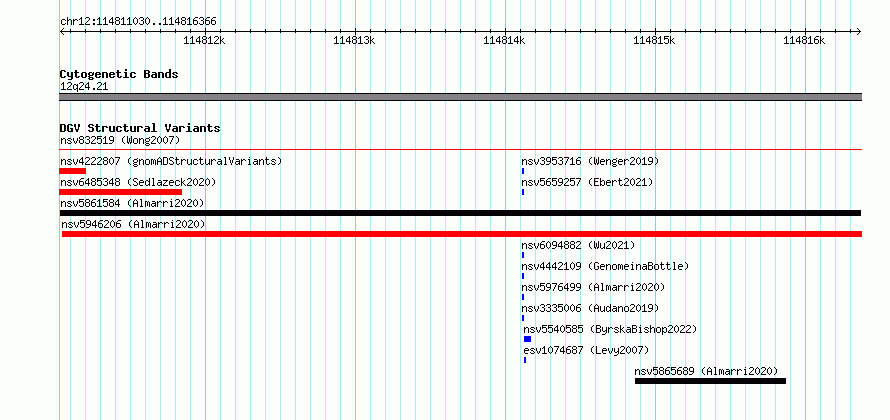Select the nsv4222807 gnomADStructuralVariants label
The image size is (890, 420).
(171, 161)
